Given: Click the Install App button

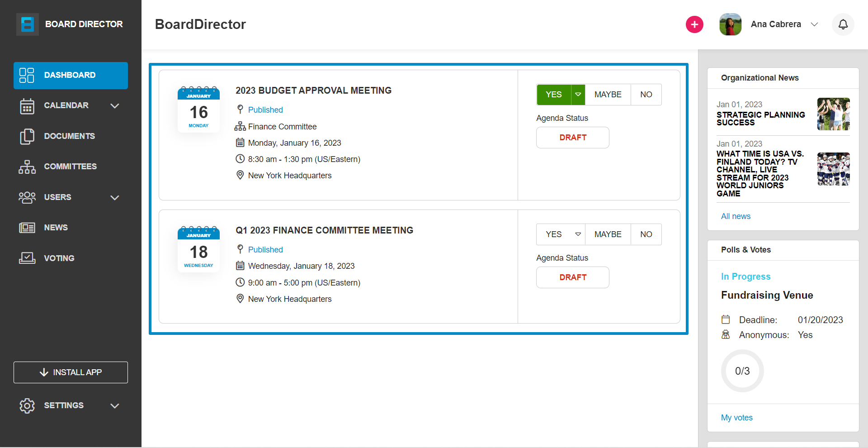Looking at the screenshot, I should point(71,372).
